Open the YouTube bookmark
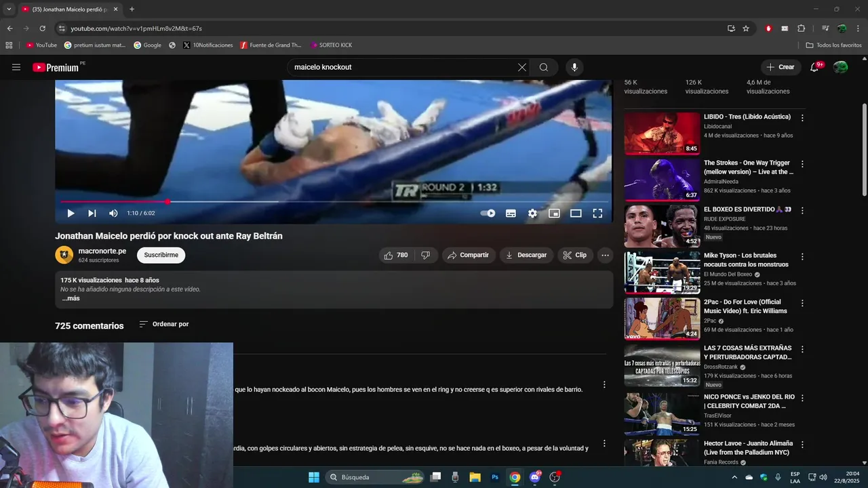This screenshot has height=488, width=868. [x=41, y=45]
